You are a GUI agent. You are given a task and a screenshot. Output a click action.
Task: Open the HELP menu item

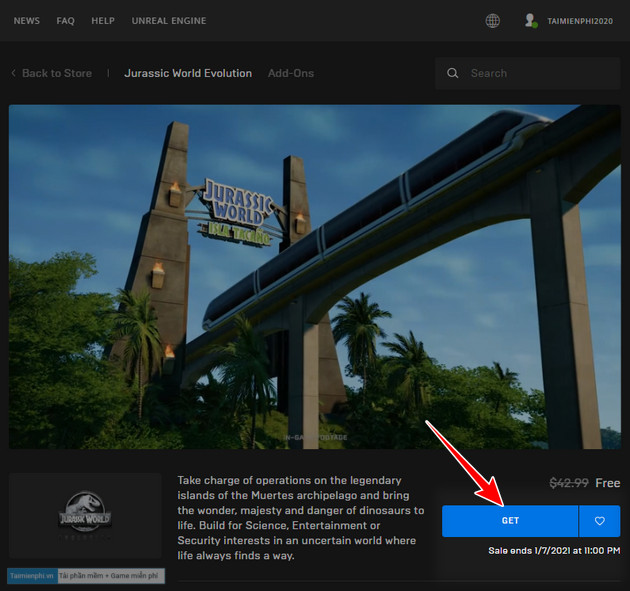coord(103,21)
